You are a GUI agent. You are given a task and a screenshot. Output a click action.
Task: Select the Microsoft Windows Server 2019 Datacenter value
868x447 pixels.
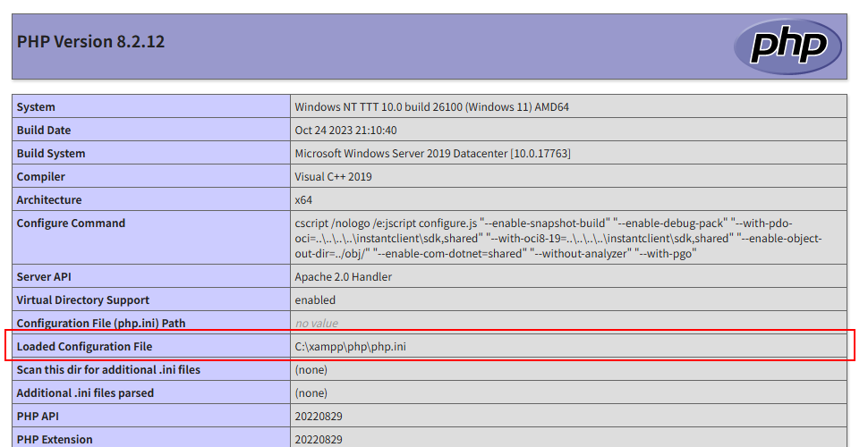(432, 154)
